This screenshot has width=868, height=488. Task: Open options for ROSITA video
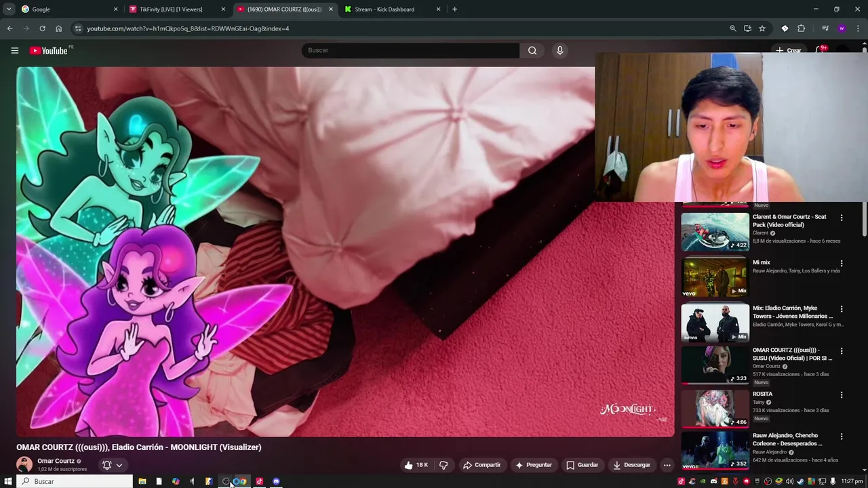pyautogui.click(x=842, y=394)
